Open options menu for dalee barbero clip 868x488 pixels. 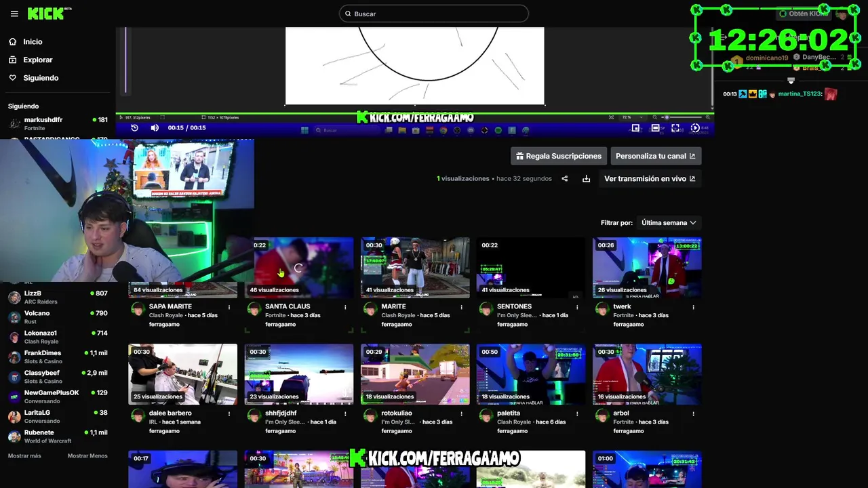(x=229, y=413)
